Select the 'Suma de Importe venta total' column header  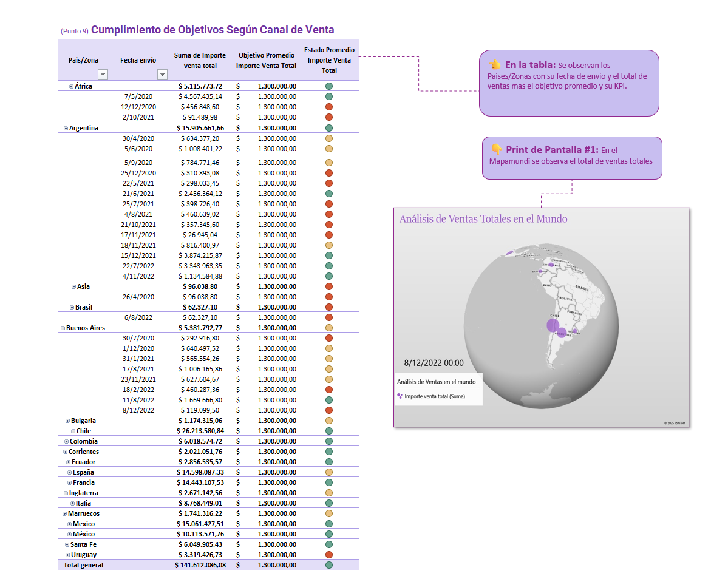coord(200,60)
